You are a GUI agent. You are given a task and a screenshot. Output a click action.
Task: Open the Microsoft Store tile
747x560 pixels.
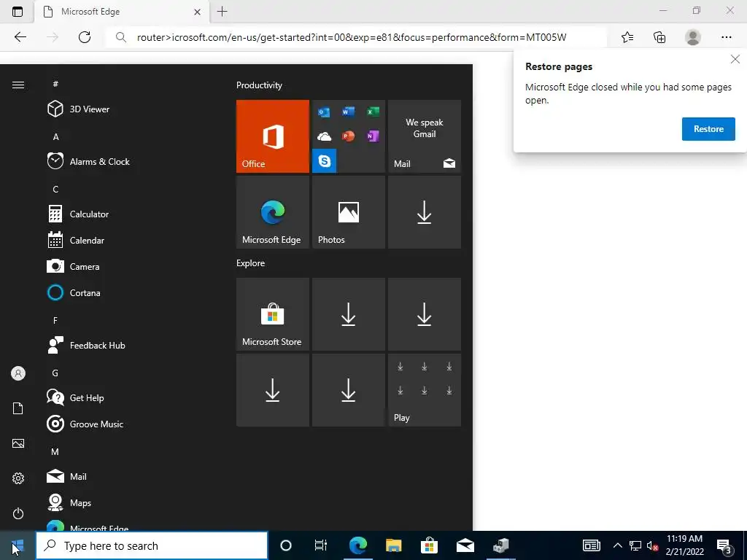tap(273, 314)
